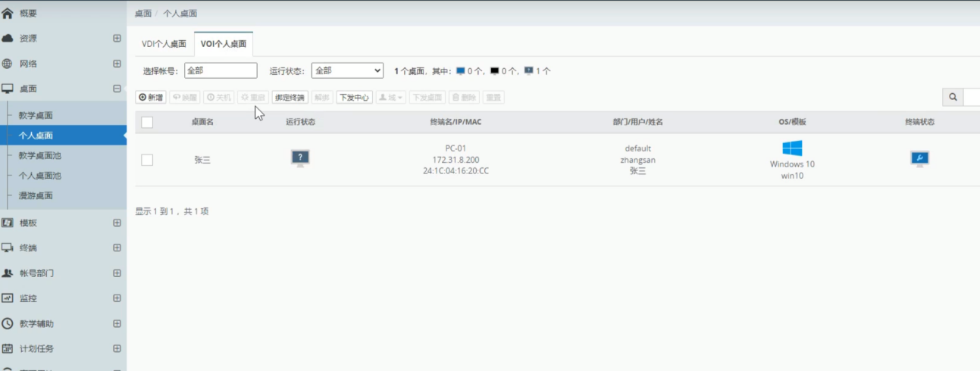Image resolution: width=980 pixels, height=371 pixels.
Task: Open the 运行状态 dropdown
Action: click(x=347, y=70)
